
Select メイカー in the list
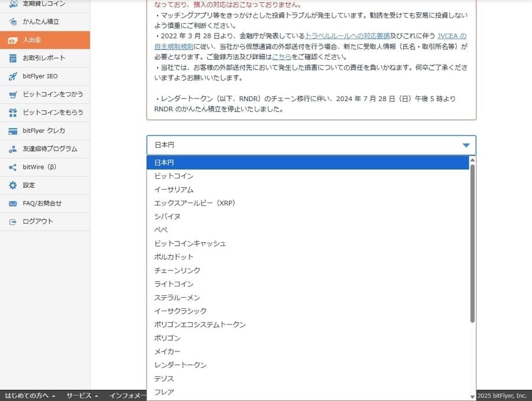[308, 351]
